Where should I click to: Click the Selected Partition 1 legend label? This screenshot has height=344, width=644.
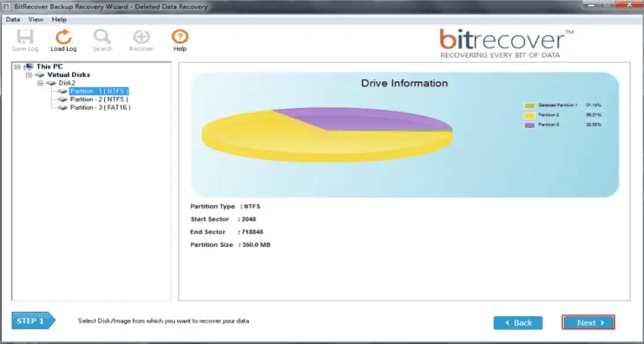pyautogui.click(x=558, y=105)
